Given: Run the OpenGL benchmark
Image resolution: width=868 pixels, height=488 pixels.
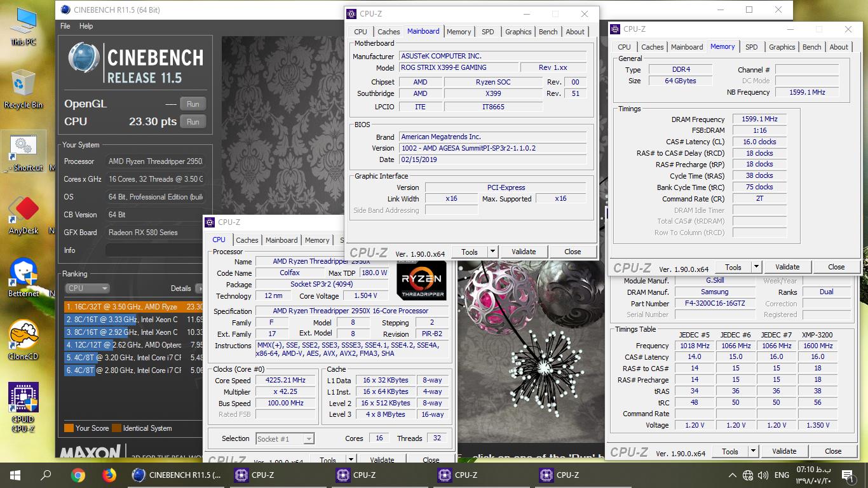Looking at the screenshot, I should [193, 104].
